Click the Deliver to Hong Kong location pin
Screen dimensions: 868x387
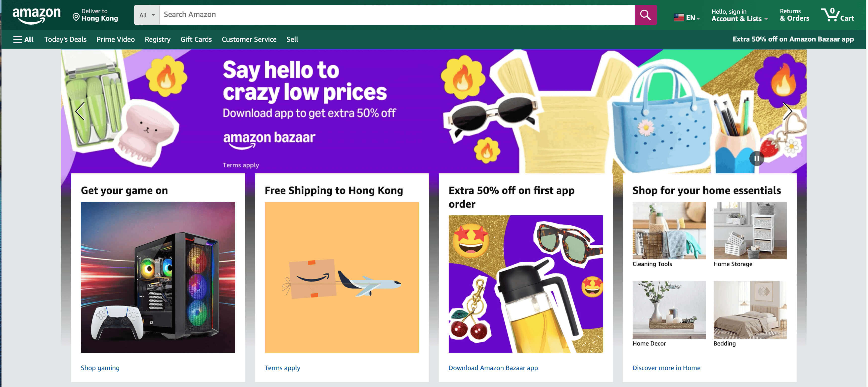click(x=76, y=17)
